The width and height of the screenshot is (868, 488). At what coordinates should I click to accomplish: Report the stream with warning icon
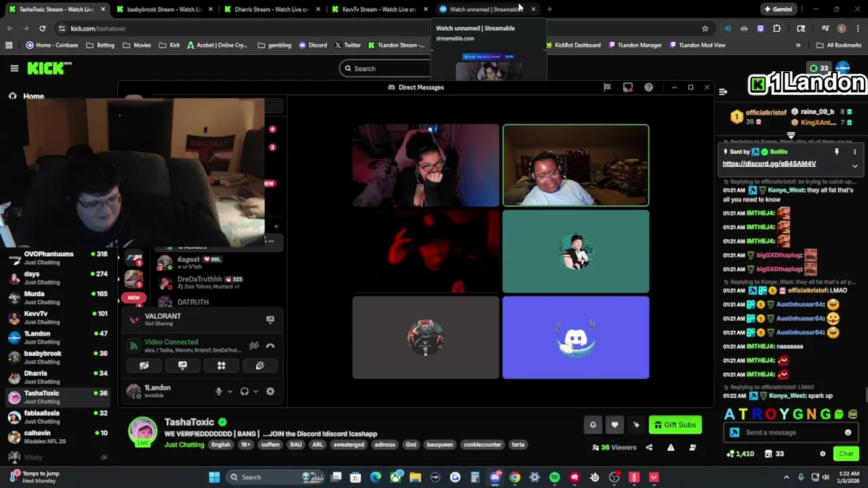(671, 447)
